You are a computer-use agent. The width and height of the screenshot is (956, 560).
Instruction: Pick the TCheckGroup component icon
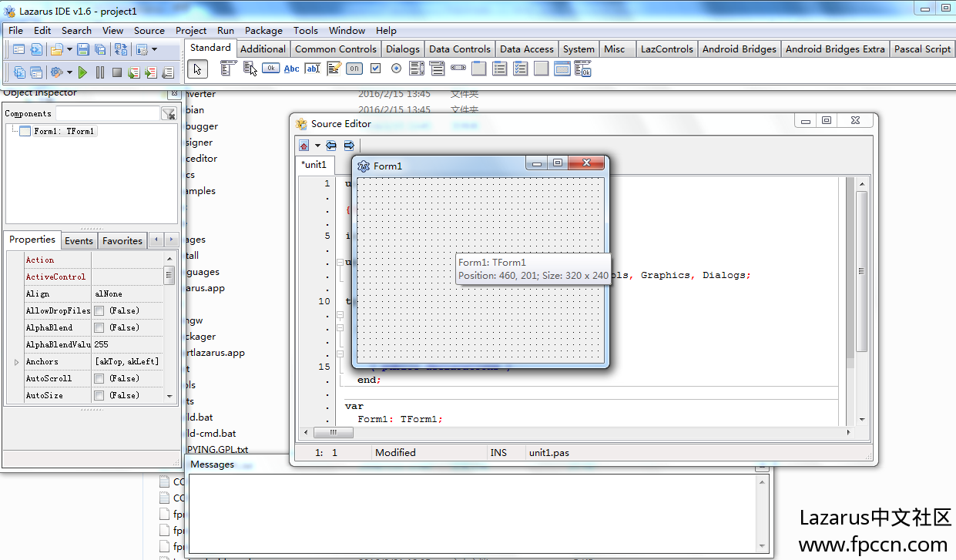pos(521,69)
